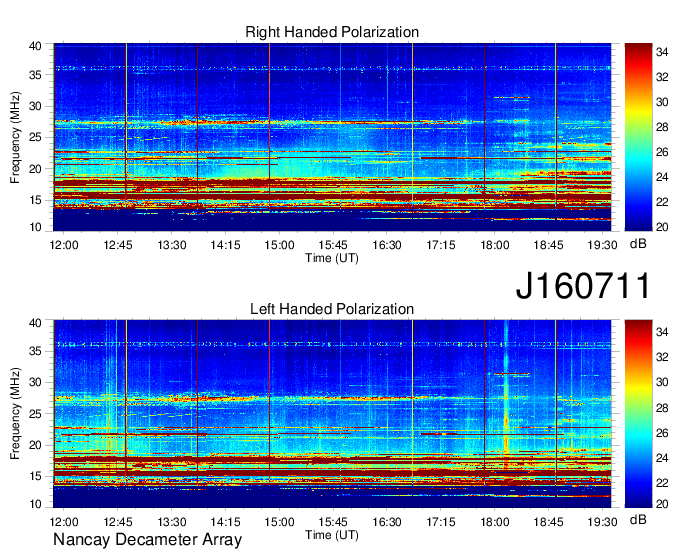
Task: Click the "20" frequency tick of the left-handed plot
Action: coord(36,445)
